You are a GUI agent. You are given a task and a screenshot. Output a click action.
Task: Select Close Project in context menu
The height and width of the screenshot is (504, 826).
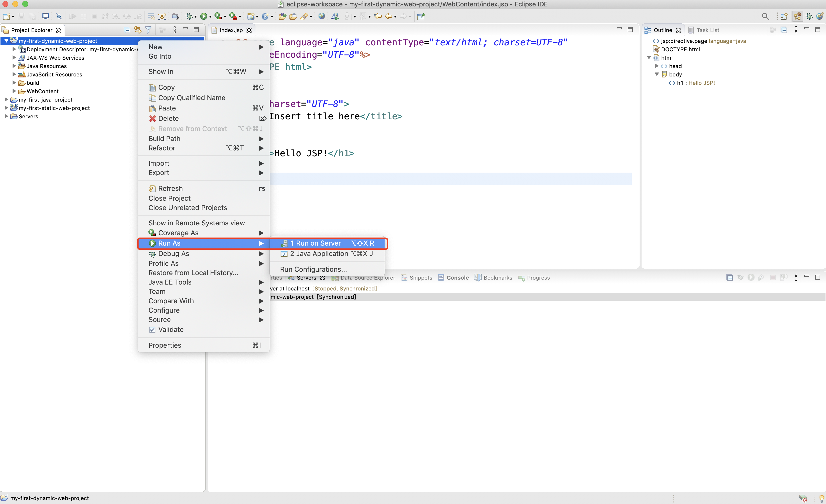(x=204, y=198)
